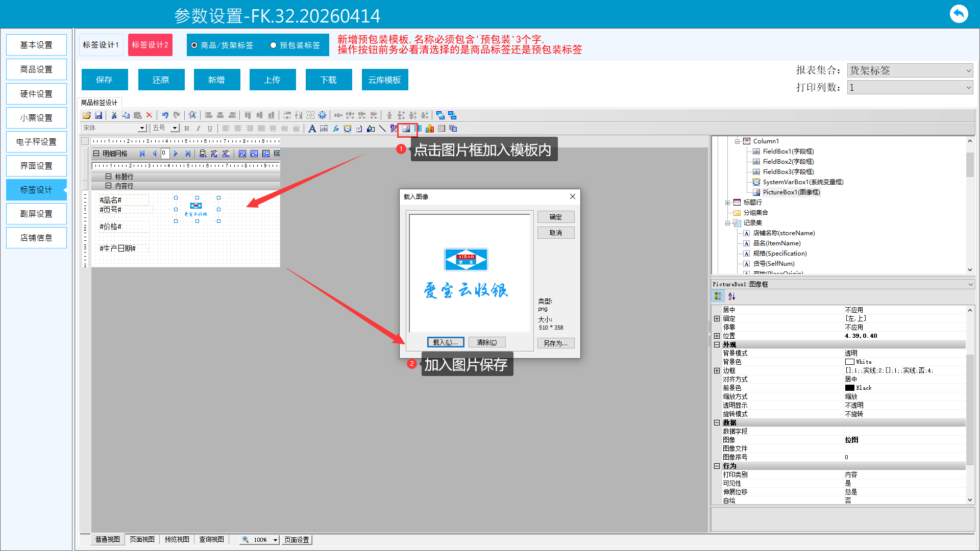Click the picture box tool icon
980x551 pixels.
406,129
